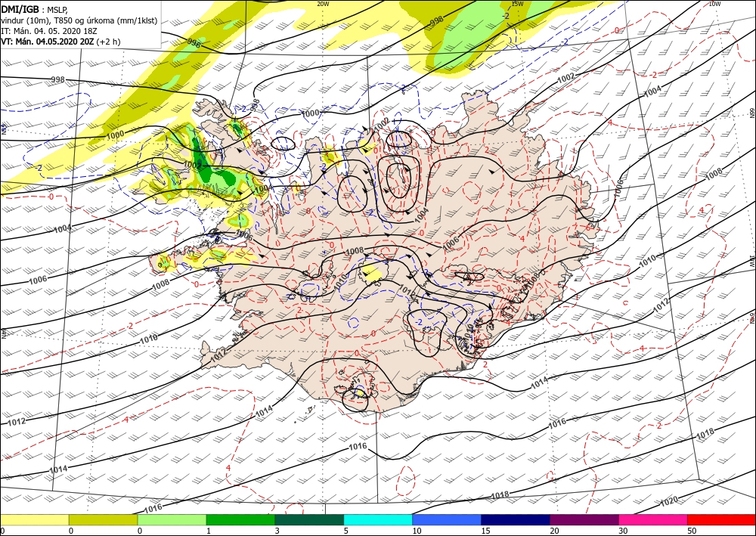Click the '20W' longitude label

[323, 4]
